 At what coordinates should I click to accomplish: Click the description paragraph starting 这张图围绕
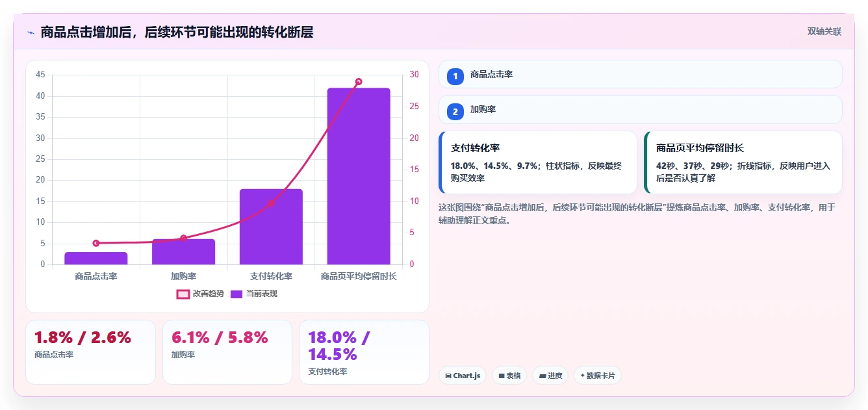pos(637,214)
